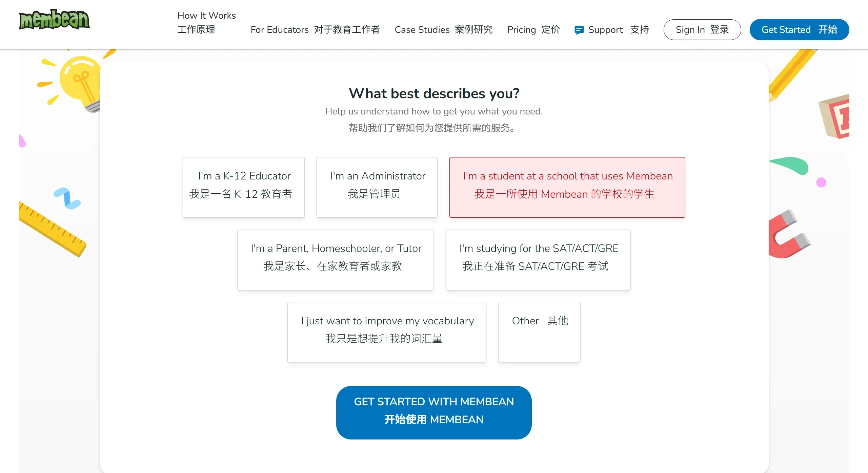Click the 对于教育工作者 label
Viewport: 868px width, 473px height.
pyautogui.click(x=347, y=30)
